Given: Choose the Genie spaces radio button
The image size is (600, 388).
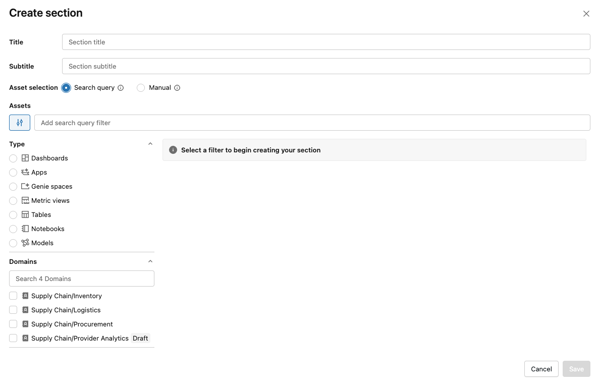Looking at the screenshot, I should (13, 186).
